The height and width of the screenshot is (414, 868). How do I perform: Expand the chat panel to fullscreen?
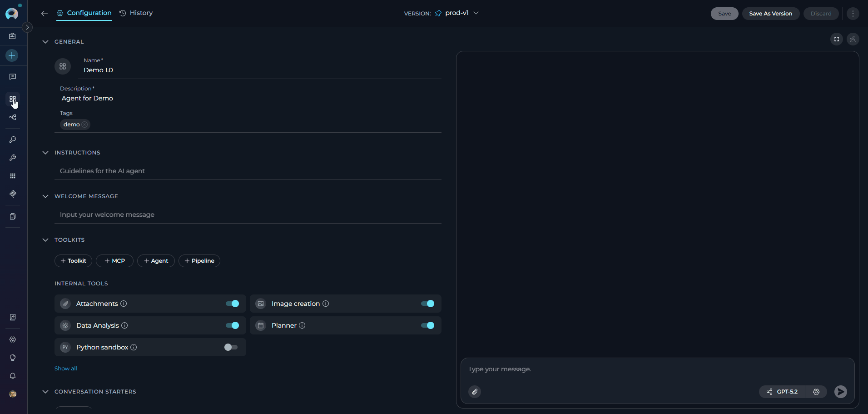click(836, 39)
